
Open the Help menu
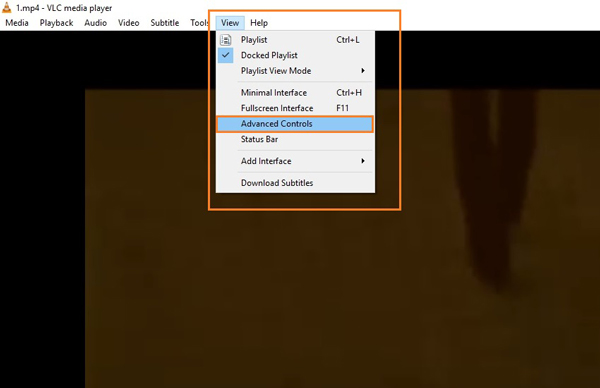(x=259, y=23)
